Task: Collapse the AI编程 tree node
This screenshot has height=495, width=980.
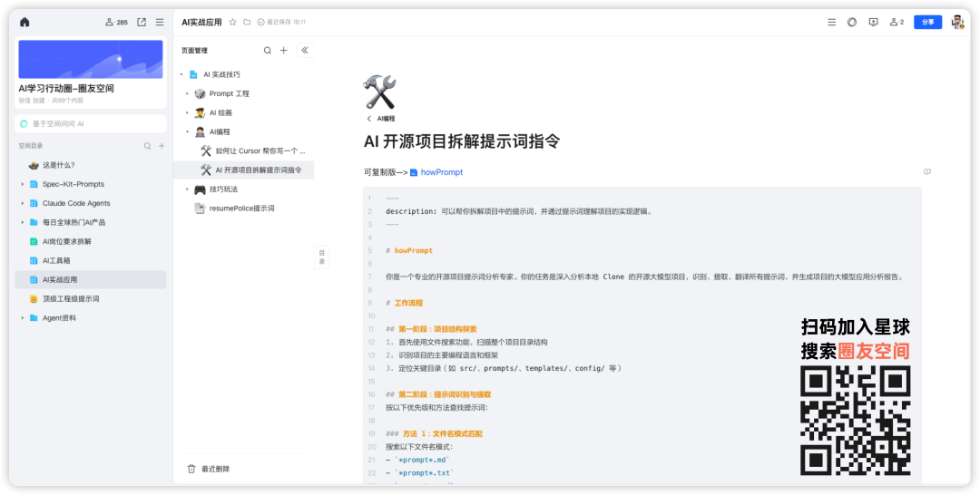Action: [188, 131]
